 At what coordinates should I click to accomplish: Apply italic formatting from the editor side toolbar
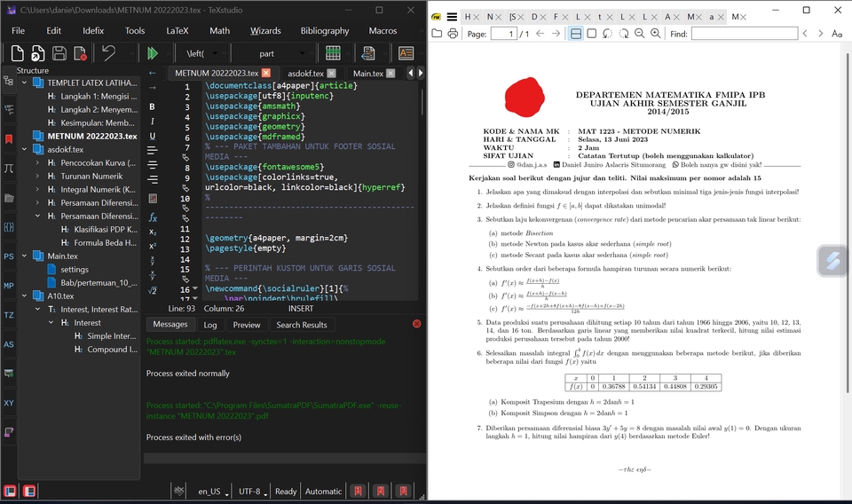tap(152, 121)
